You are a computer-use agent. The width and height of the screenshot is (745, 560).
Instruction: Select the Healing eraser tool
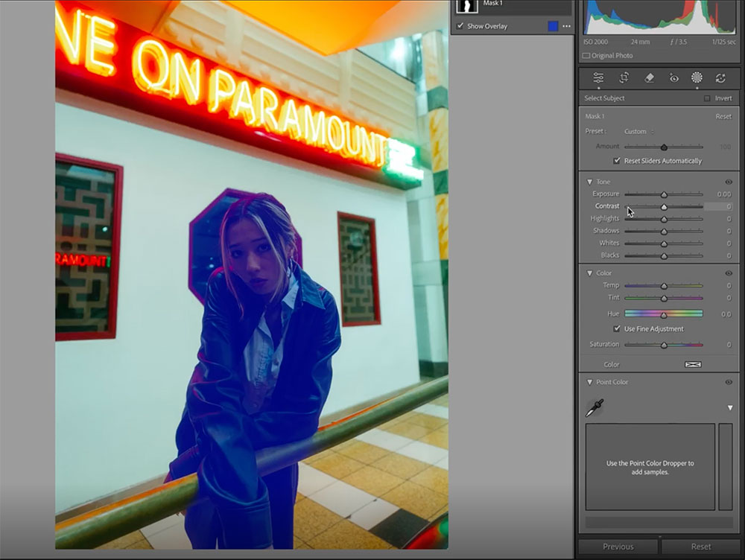[x=649, y=78]
